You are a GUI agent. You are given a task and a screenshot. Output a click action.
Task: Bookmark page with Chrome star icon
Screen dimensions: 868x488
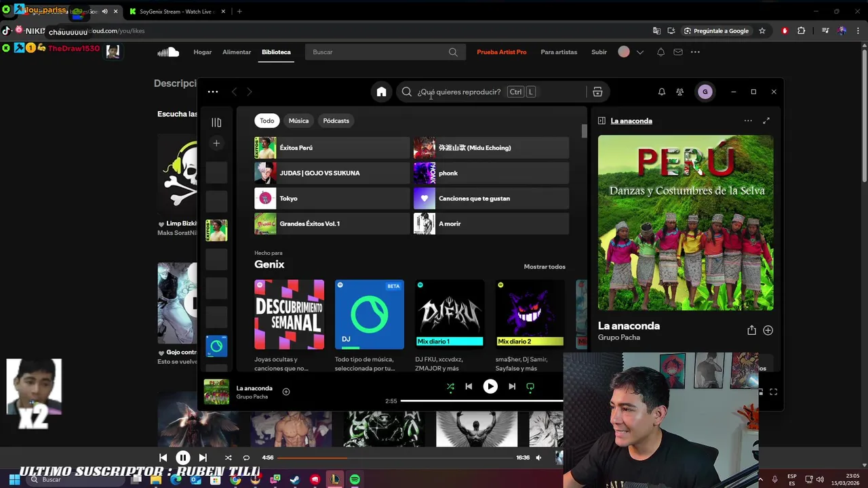pyautogui.click(x=762, y=30)
